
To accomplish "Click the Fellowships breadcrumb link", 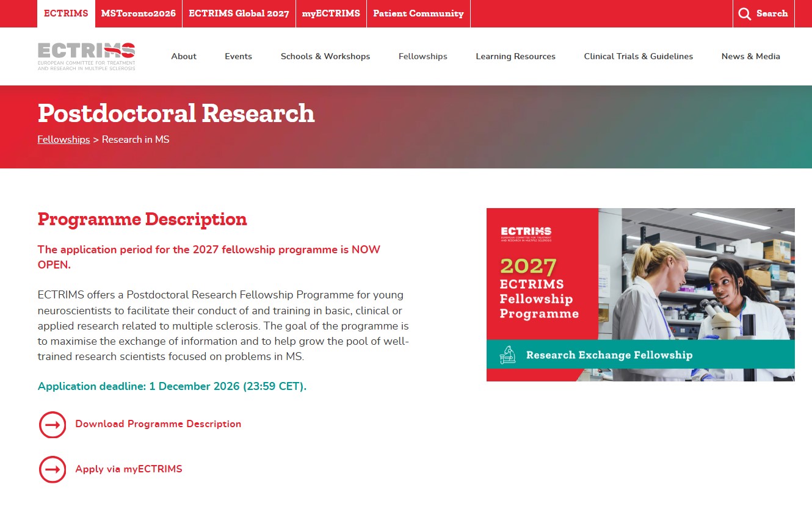I will (x=63, y=140).
